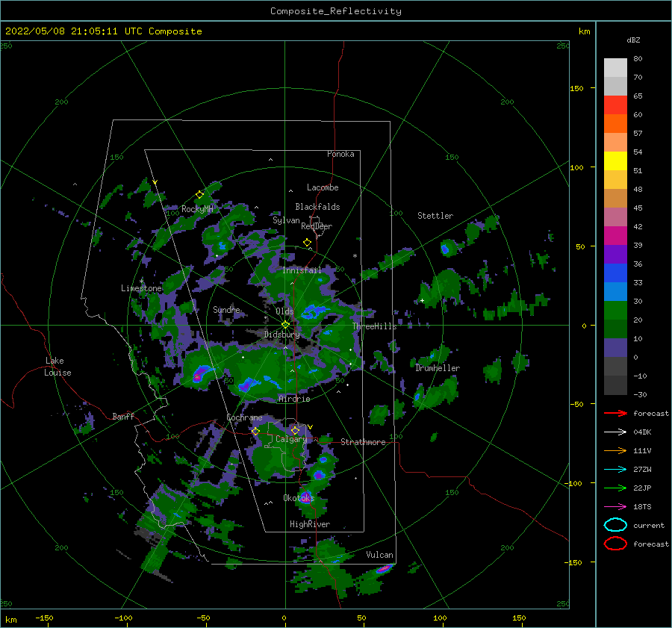Click the Ponoka label
Viewport: 672px width, 628px height.
tap(340, 154)
